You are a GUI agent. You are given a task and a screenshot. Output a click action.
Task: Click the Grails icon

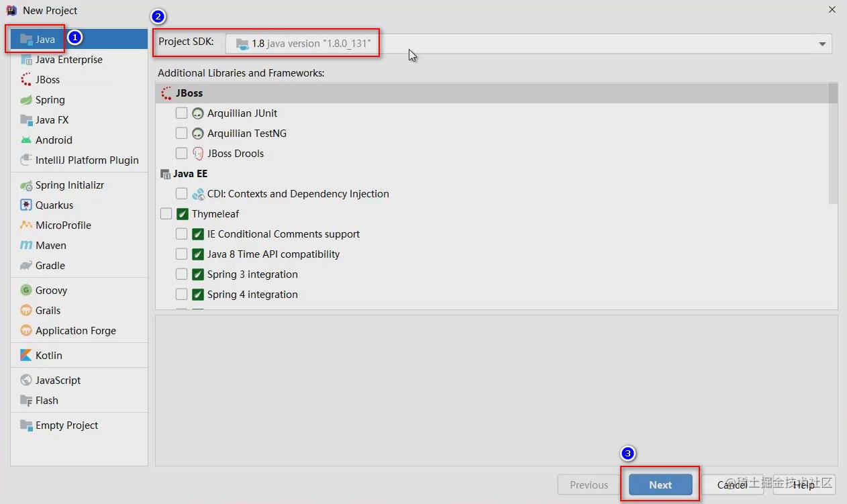pyautogui.click(x=26, y=311)
